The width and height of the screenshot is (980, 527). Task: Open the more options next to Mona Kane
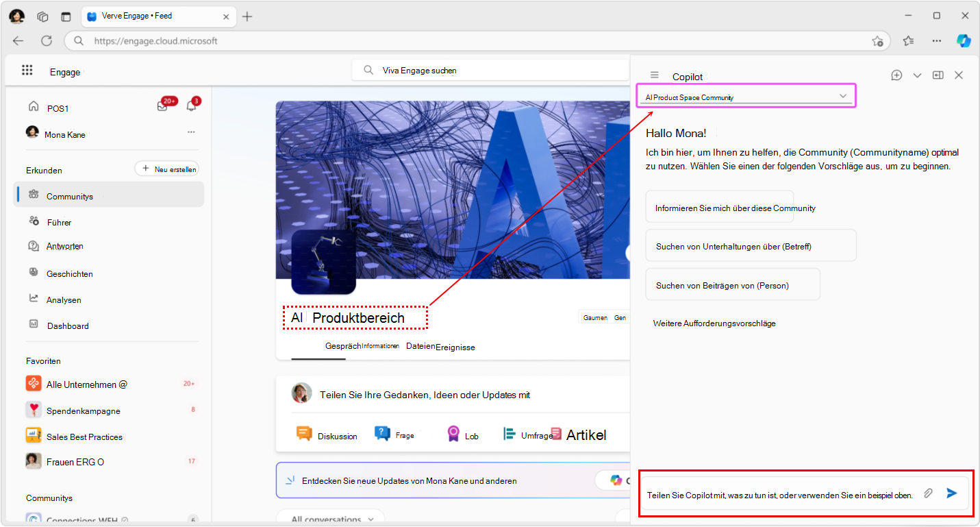coord(191,132)
